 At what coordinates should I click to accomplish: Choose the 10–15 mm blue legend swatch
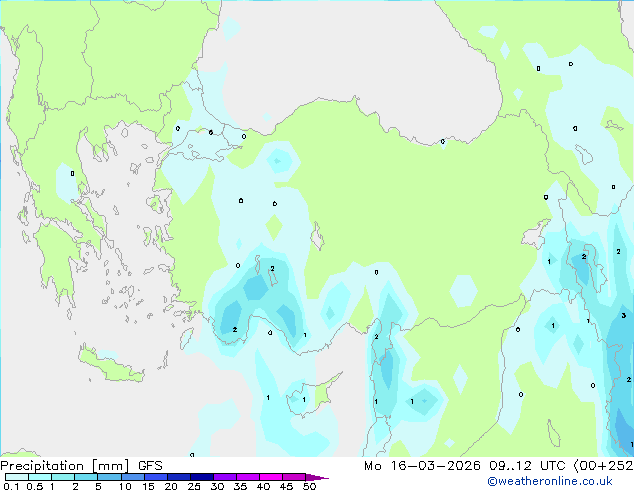(x=133, y=477)
